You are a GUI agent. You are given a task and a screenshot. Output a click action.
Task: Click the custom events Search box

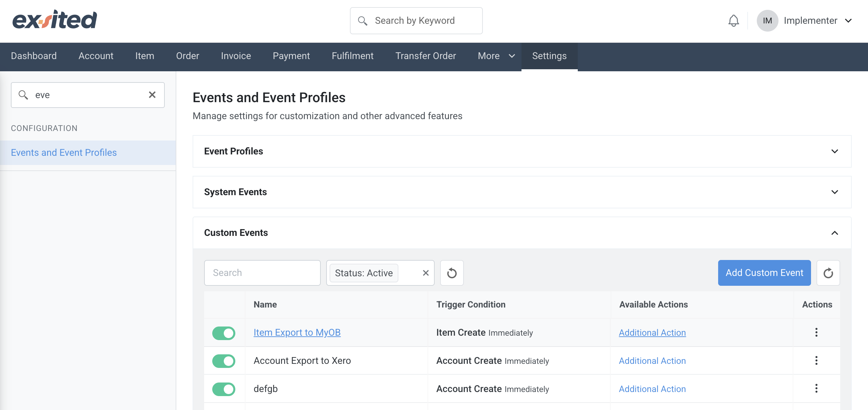click(x=262, y=273)
